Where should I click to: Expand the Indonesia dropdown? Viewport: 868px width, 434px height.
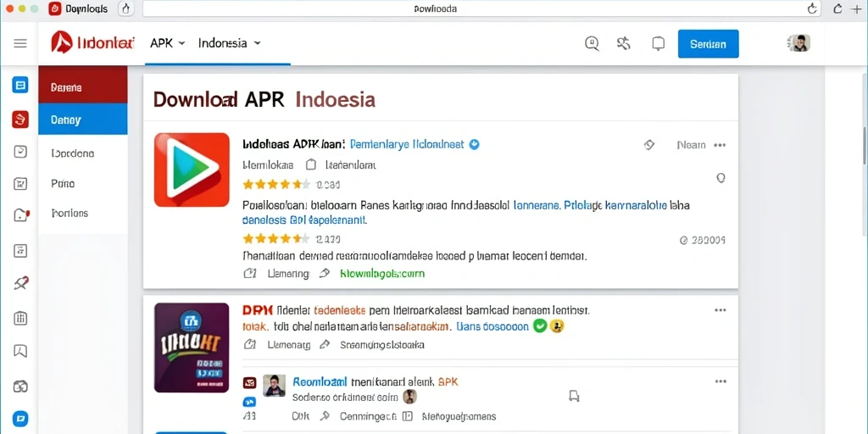[x=229, y=42]
